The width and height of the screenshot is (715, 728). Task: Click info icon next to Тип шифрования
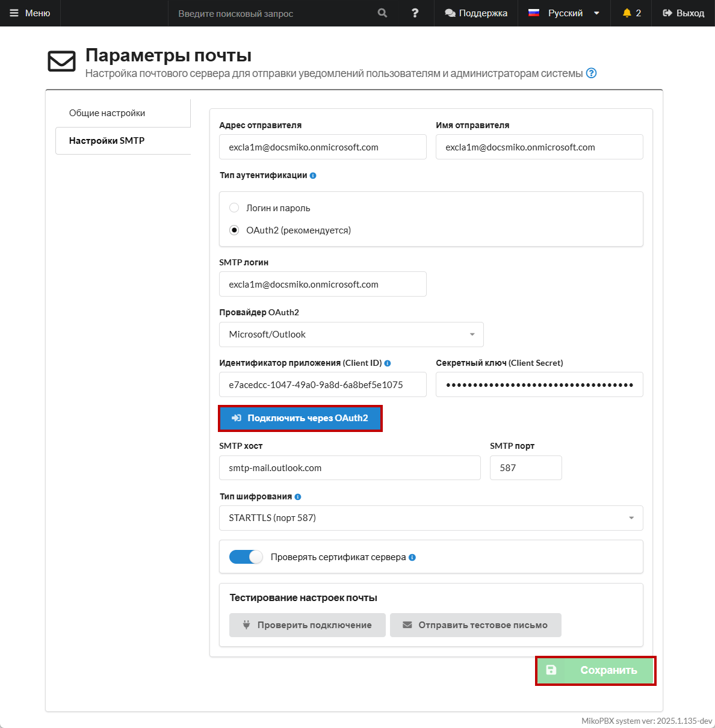(298, 497)
